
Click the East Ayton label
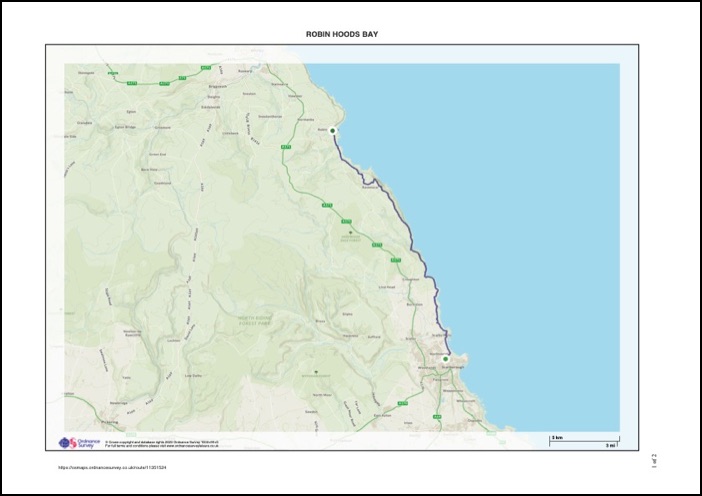pos(383,416)
